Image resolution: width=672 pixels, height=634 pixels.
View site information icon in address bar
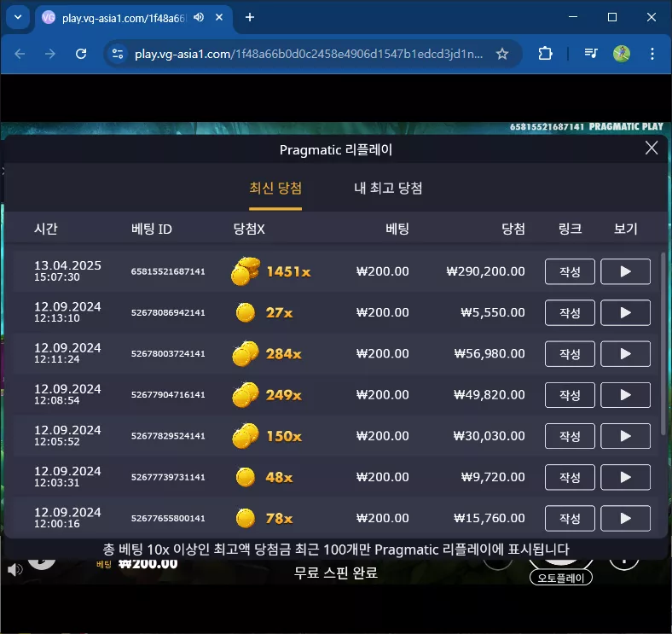click(x=118, y=54)
